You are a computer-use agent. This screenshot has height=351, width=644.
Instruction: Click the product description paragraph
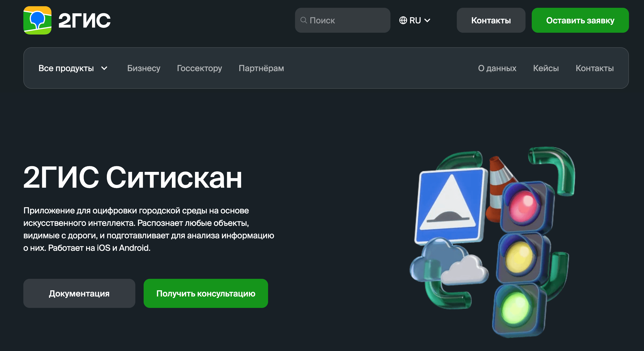click(x=149, y=229)
